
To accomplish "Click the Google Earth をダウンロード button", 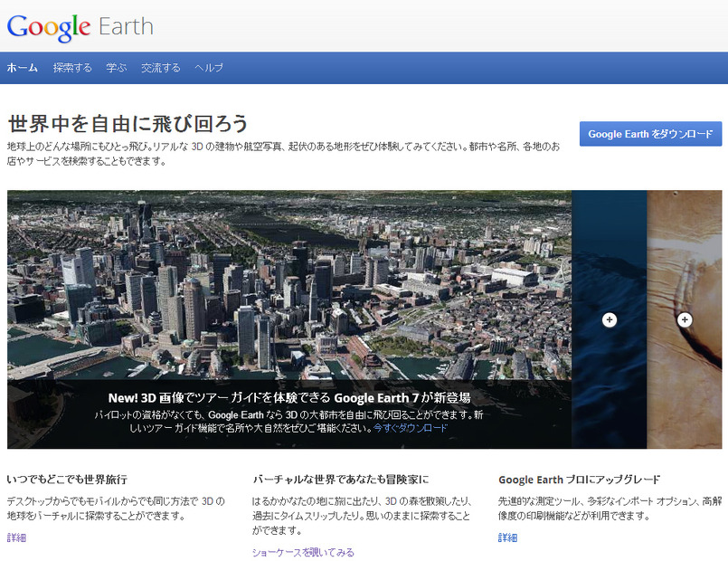I will (650, 134).
